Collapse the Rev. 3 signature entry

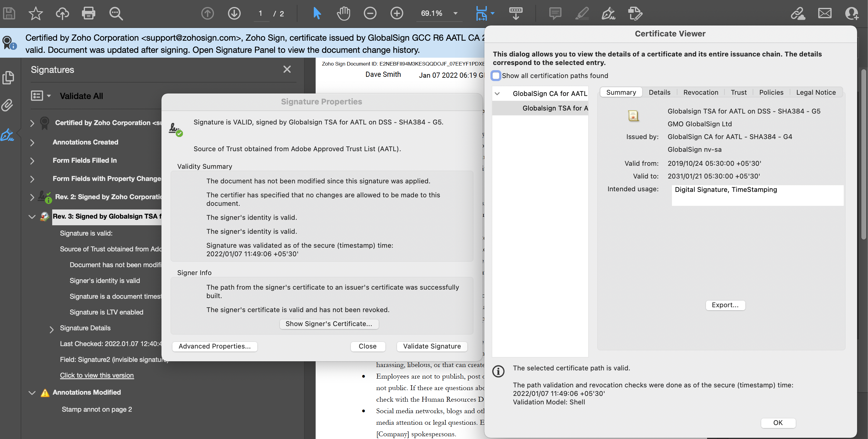click(x=32, y=216)
